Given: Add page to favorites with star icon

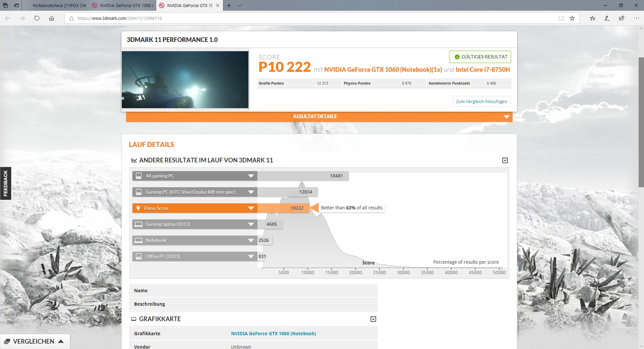Looking at the screenshot, I should tap(572, 18).
